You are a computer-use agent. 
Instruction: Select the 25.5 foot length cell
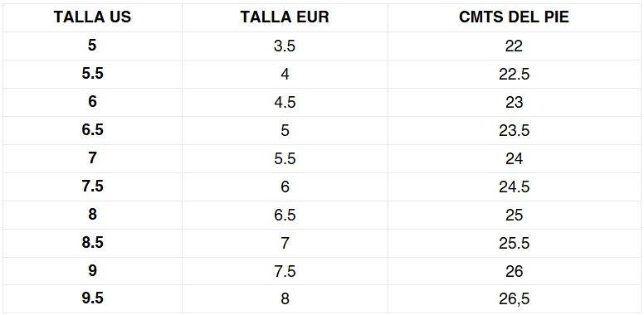[514, 243]
